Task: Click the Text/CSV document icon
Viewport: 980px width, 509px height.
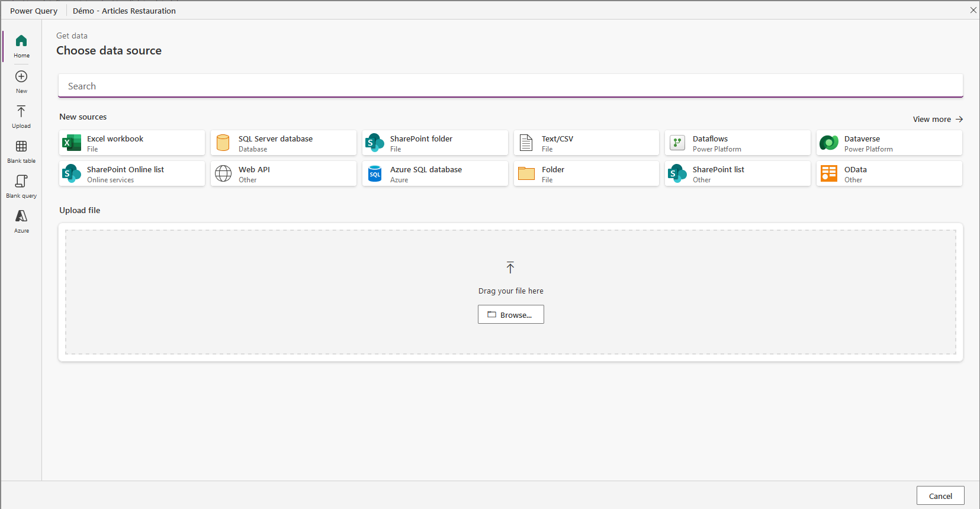Action: tap(526, 143)
